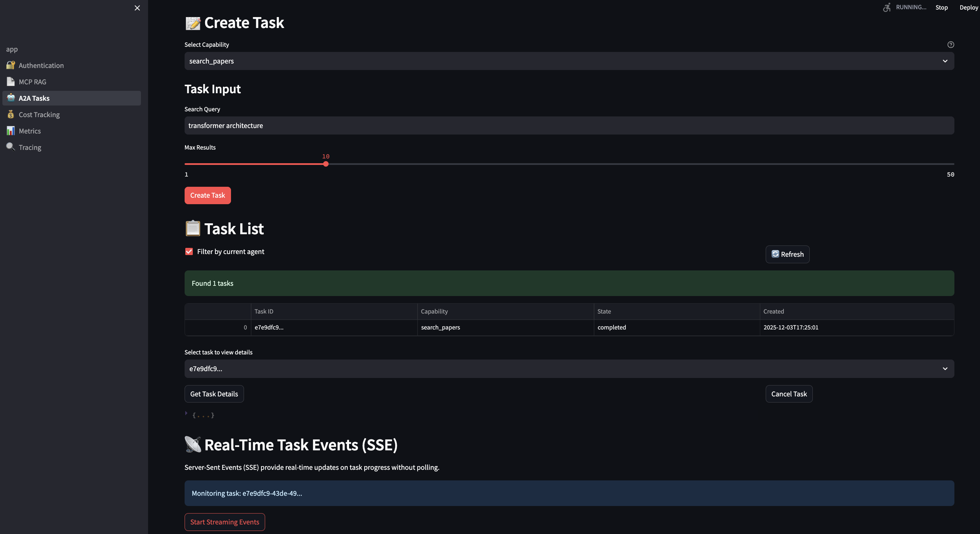This screenshot has height=534, width=980.
Task: Click the Max Results slider handle
Action: tap(326, 164)
